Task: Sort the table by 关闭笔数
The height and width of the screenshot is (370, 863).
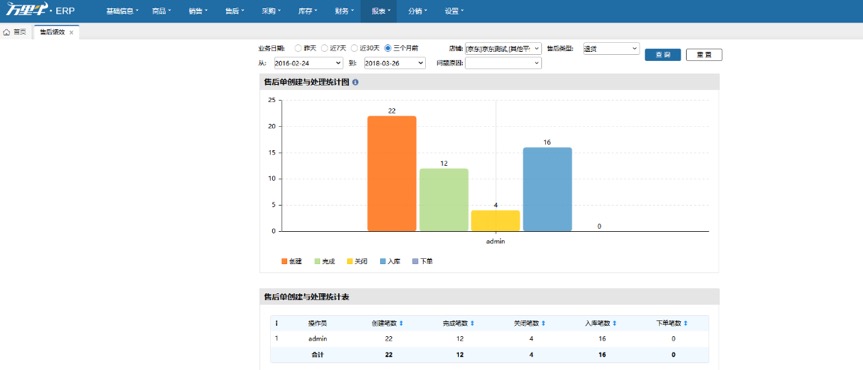Action: 543,323
